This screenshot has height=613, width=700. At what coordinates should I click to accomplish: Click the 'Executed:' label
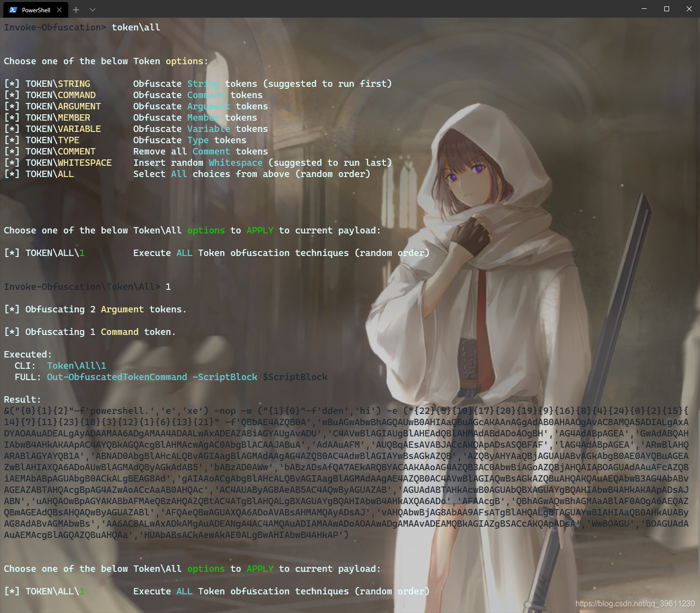[x=28, y=355]
